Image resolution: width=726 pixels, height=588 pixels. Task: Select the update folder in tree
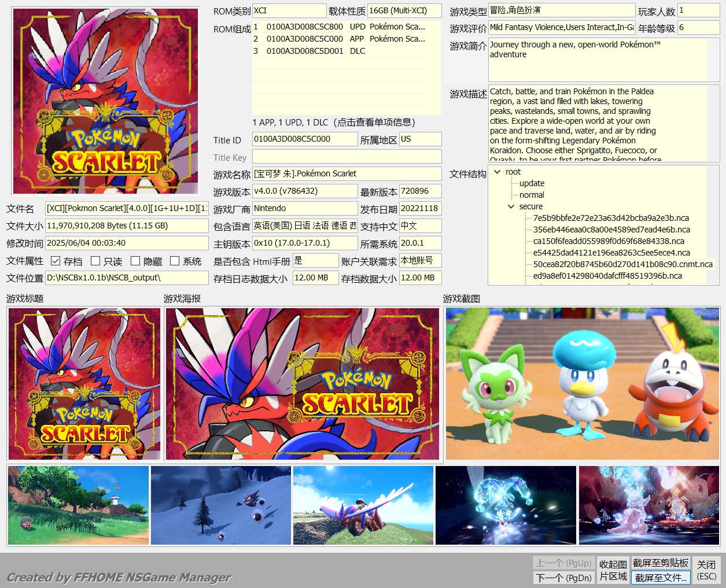click(532, 183)
